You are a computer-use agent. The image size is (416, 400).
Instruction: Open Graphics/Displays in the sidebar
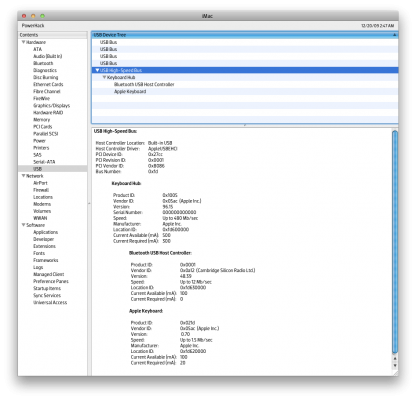click(52, 106)
